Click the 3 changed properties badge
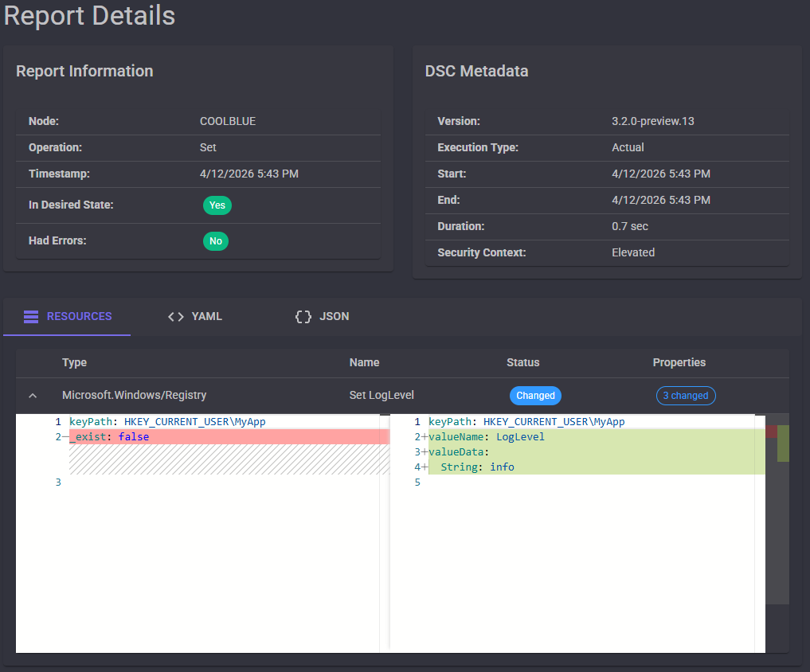The width and height of the screenshot is (810, 672). (686, 395)
